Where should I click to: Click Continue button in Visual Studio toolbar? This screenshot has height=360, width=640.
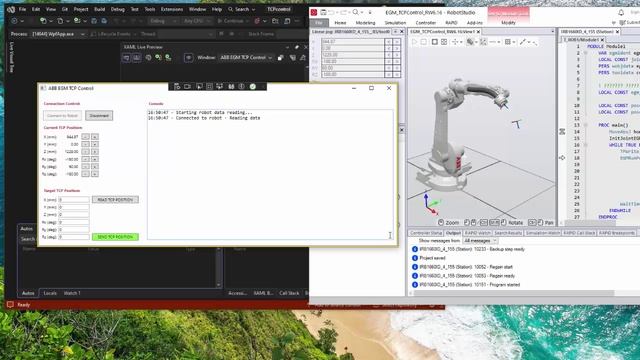(231, 21)
